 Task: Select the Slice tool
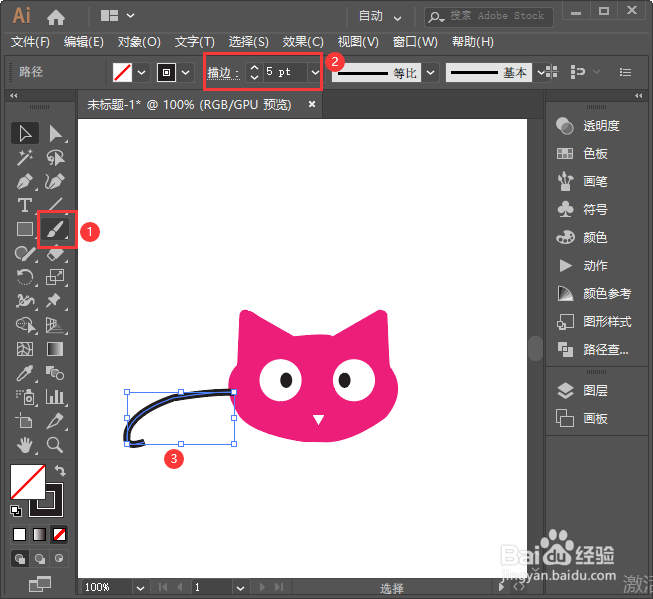tap(55, 421)
